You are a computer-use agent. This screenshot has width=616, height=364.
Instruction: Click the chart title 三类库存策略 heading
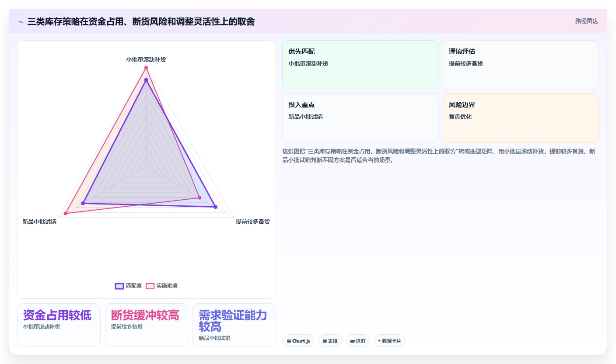pos(141,21)
